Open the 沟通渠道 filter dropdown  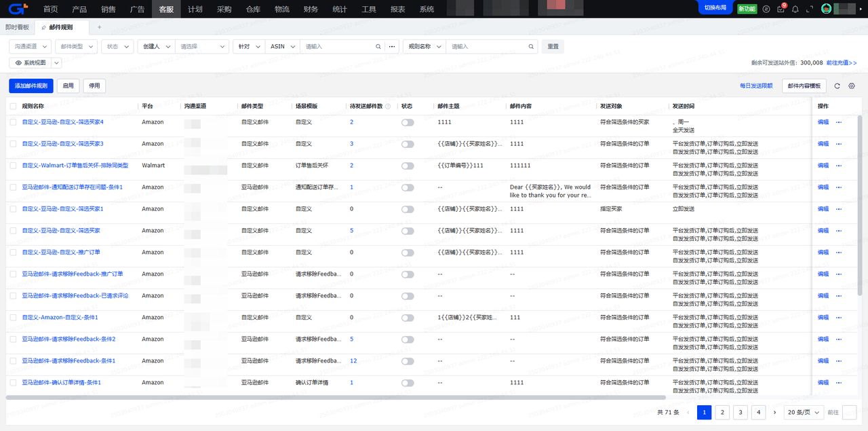(x=31, y=47)
